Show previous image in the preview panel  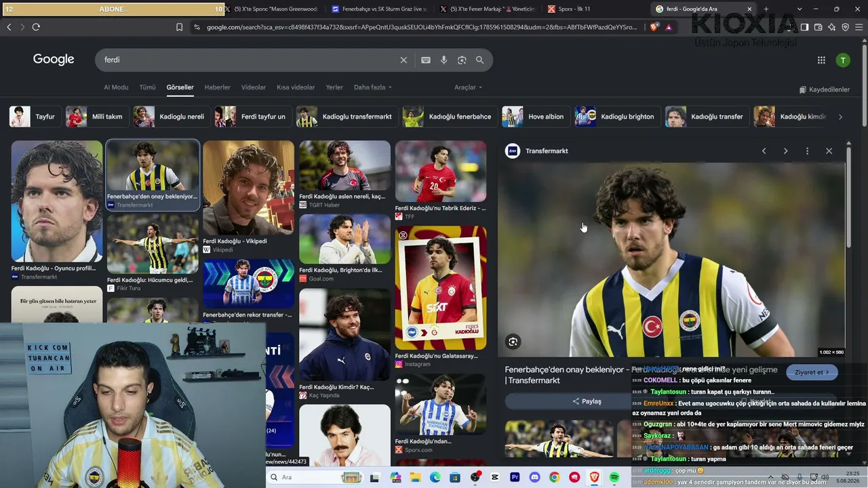(764, 151)
